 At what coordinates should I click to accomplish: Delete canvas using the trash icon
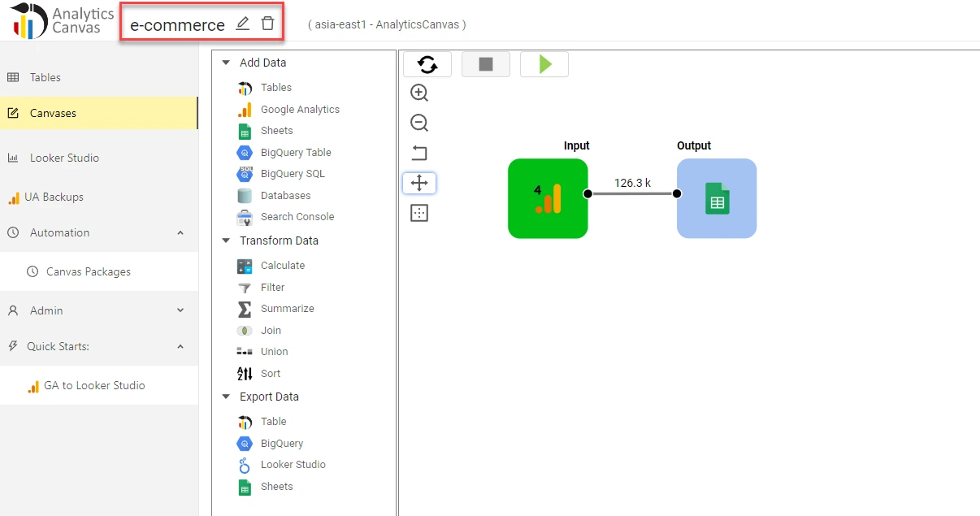point(267,24)
